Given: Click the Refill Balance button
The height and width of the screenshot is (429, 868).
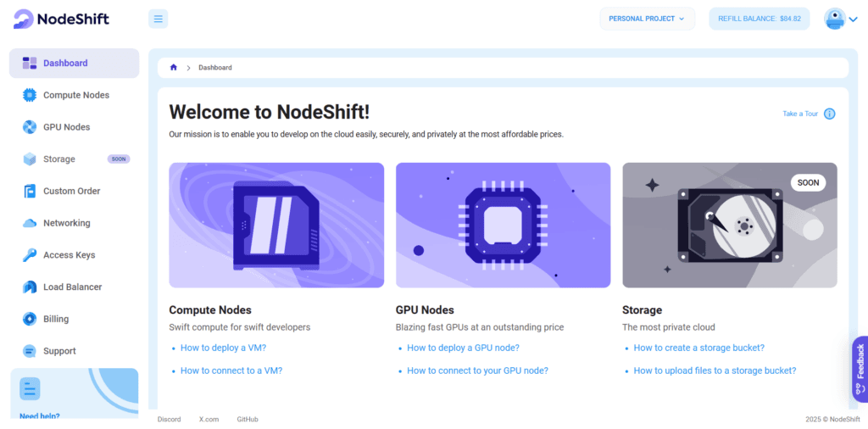Looking at the screenshot, I should 759,19.
